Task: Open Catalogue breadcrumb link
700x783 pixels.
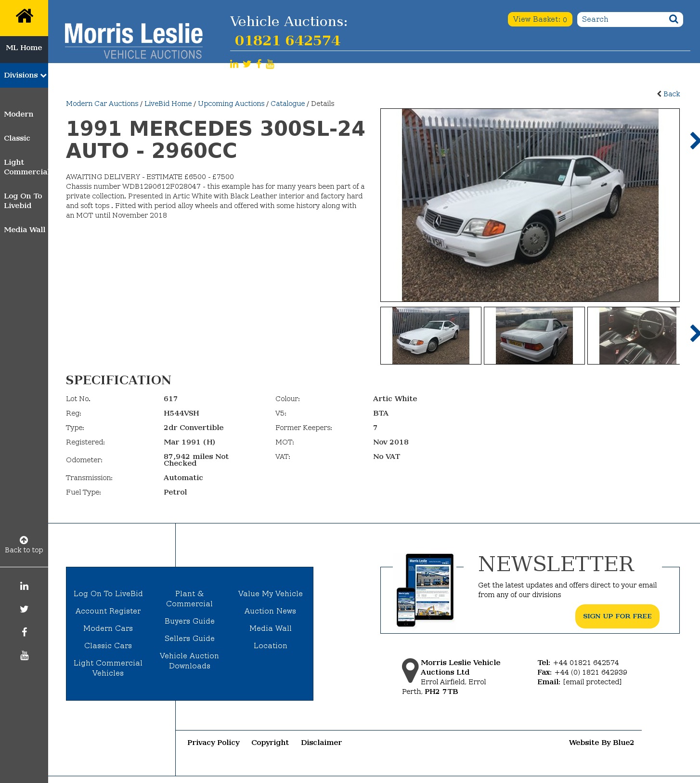Action: click(288, 104)
